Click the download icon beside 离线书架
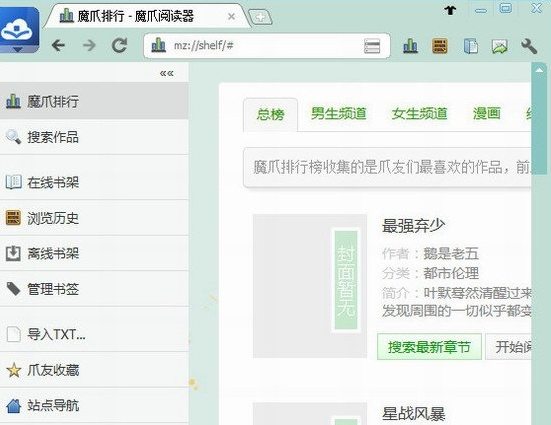This screenshot has width=551, height=425. tap(13, 253)
